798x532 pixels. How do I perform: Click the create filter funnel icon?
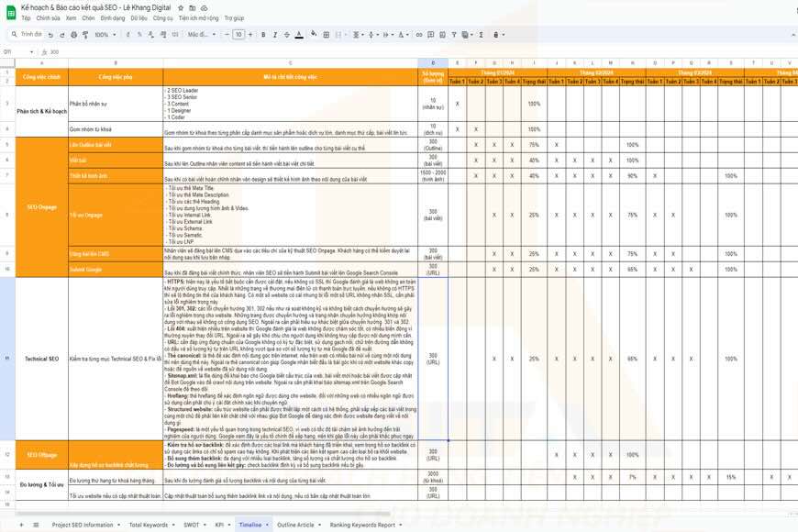tap(454, 35)
